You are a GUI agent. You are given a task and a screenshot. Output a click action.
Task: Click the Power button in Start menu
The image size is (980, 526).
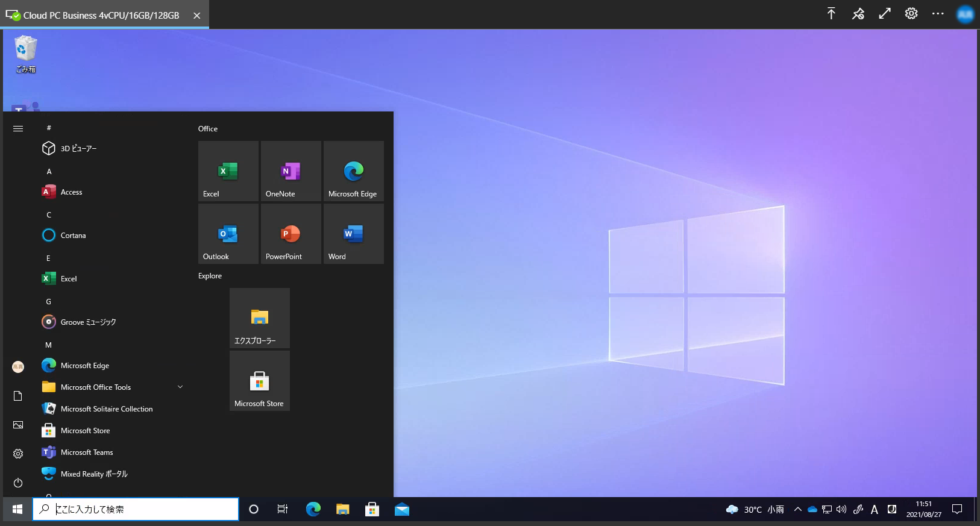[x=18, y=483]
